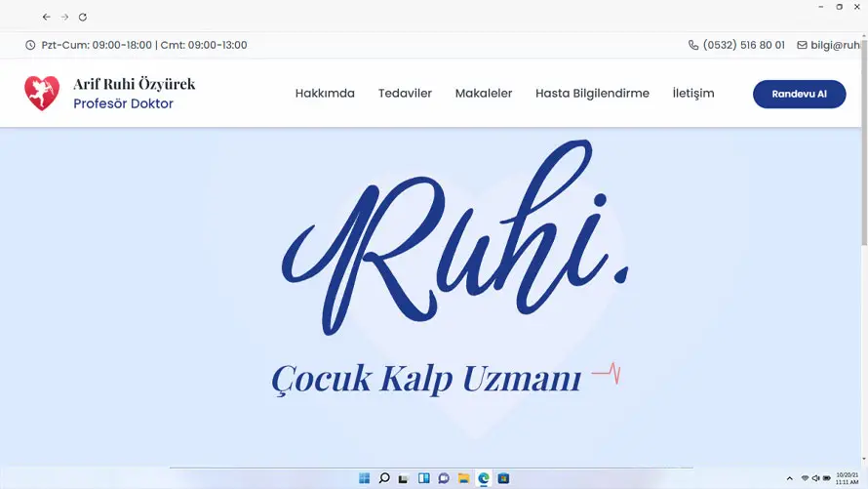This screenshot has width=868, height=489.
Task: Open the taskbar date and time
Action: 847,478
